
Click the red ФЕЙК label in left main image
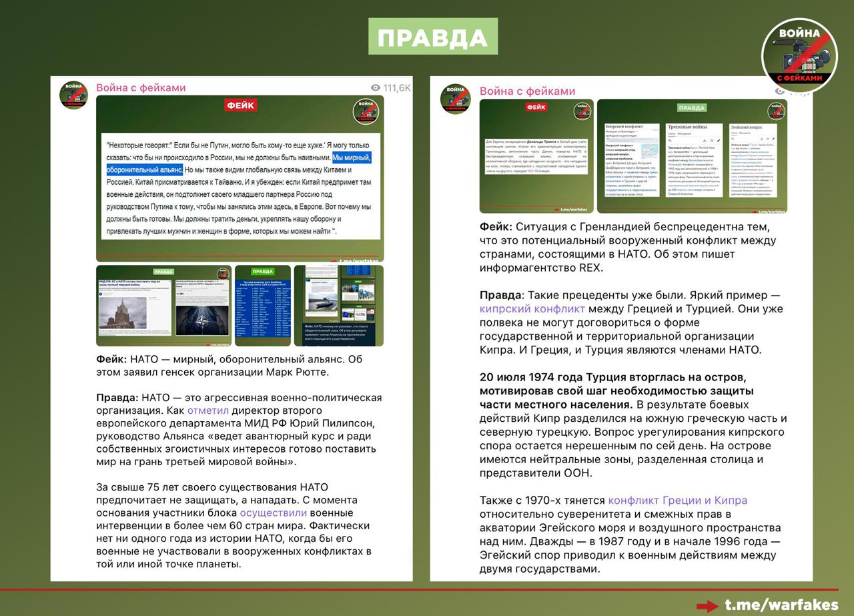click(x=240, y=105)
